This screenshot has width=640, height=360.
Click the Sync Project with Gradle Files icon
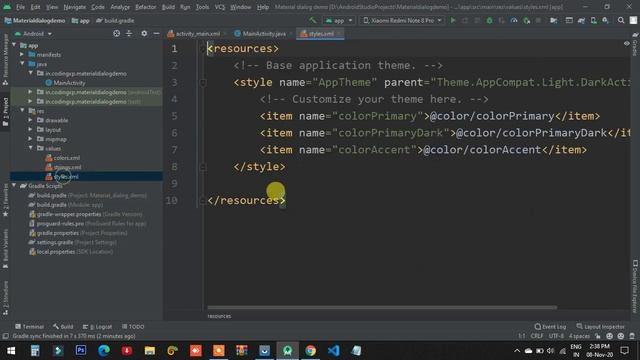coord(581,20)
